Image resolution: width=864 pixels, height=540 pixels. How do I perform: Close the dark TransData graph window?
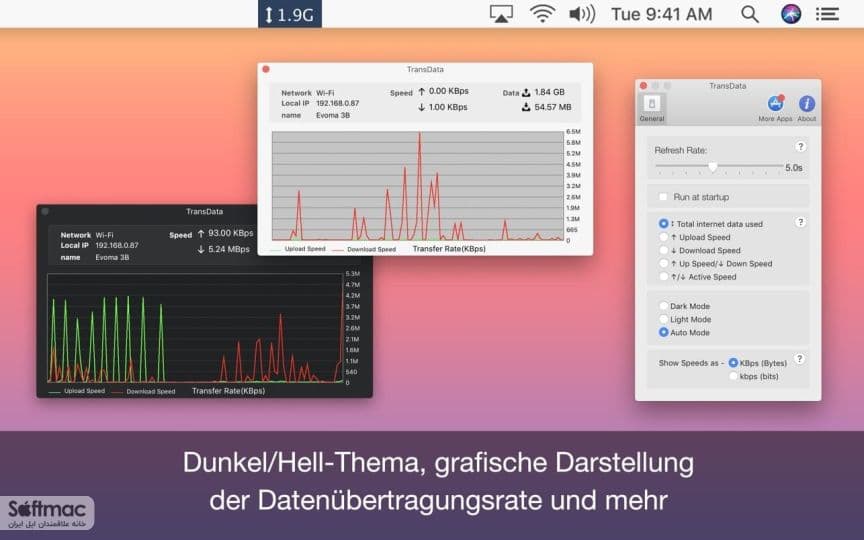(x=45, y=211)
